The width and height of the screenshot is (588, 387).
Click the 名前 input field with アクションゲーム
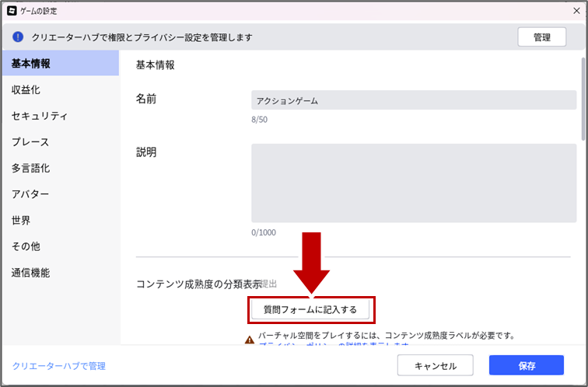414,100
